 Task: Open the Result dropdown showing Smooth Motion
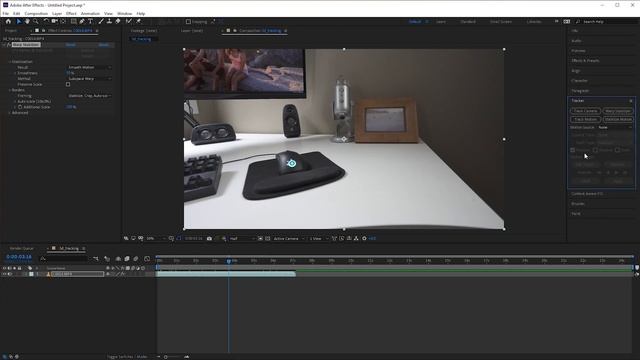[x=89, y=67]
